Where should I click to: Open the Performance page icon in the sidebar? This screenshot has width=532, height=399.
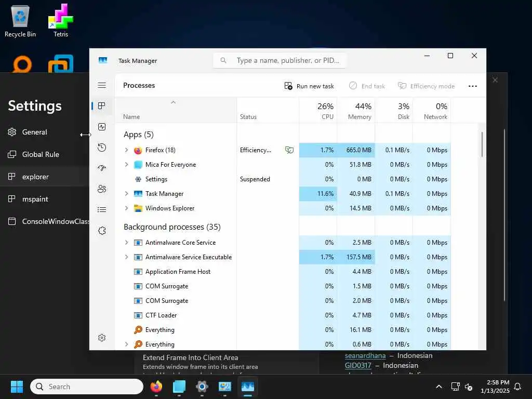click(102, 127)
